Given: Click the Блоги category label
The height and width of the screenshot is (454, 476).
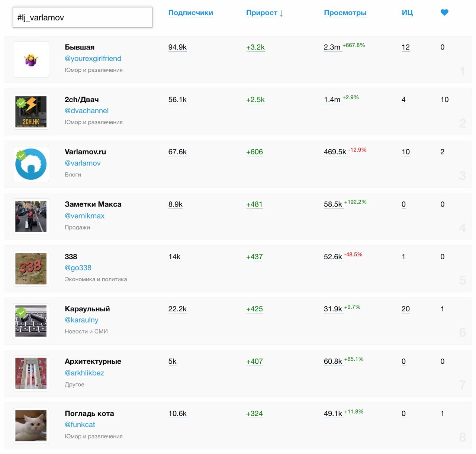Looking at the screenshot, I should [73, 175].
